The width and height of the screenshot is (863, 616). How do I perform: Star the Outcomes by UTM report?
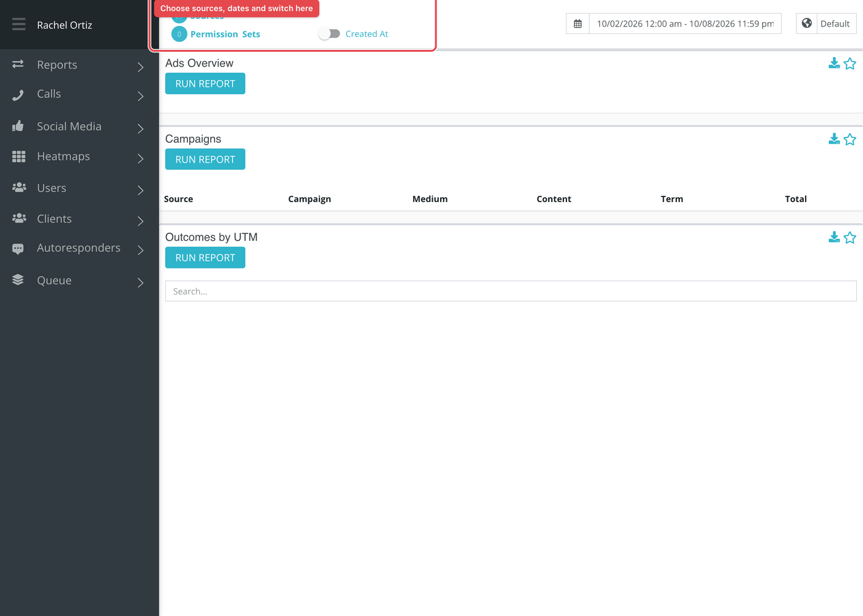tap(850, 237)
